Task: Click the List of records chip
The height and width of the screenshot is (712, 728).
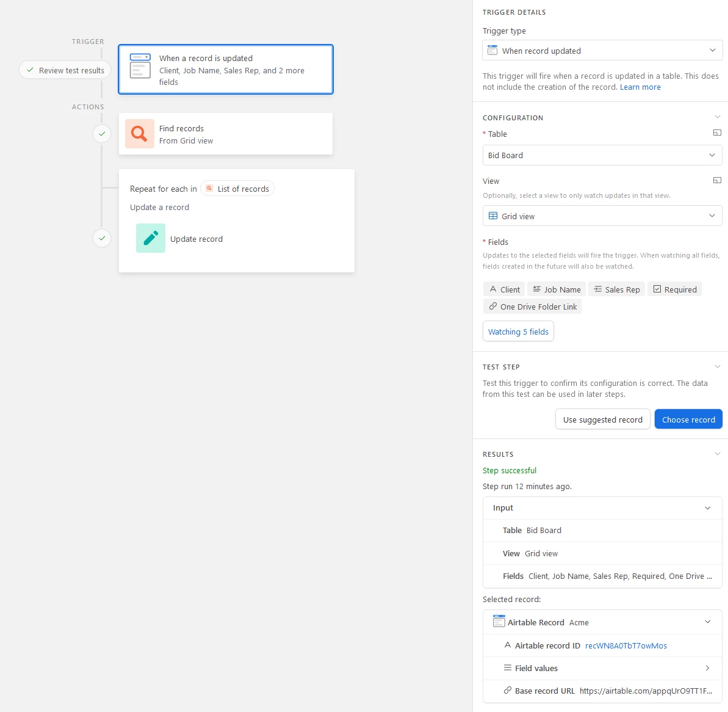Action: click(238, 189)
